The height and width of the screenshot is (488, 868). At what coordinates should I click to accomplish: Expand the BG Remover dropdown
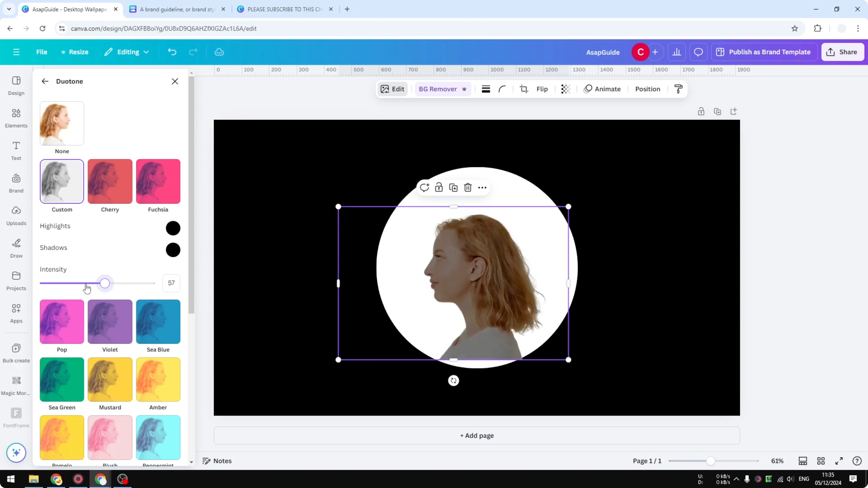465,89
